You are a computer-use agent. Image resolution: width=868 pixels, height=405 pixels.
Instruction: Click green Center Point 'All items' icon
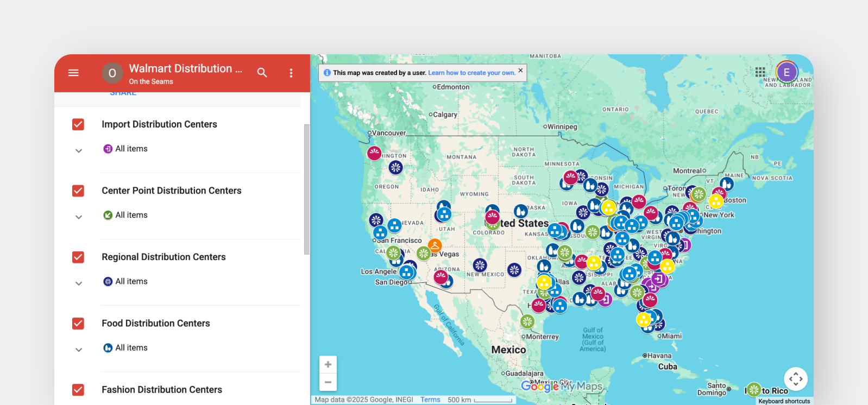pos(108,215)
